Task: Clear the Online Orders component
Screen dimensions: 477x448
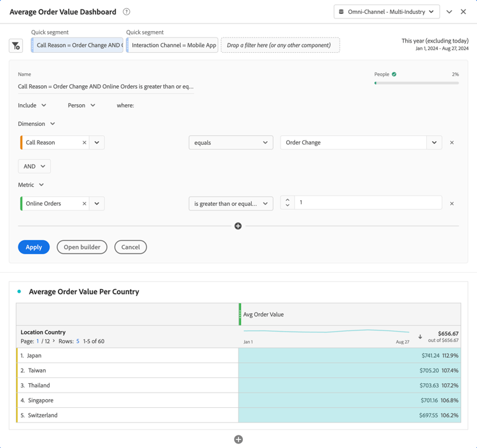Action: point(84,203)
